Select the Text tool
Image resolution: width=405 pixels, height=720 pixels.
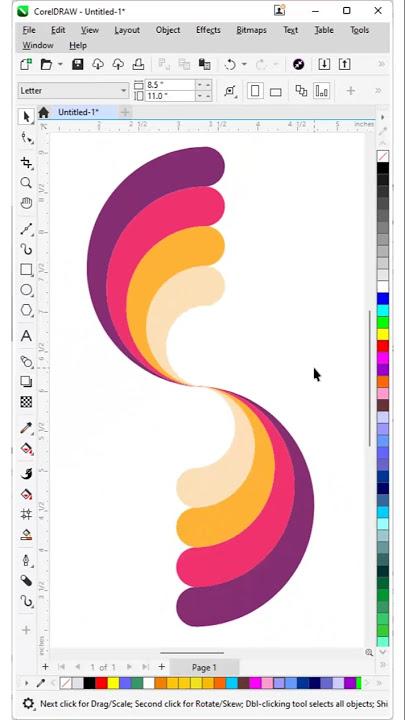tap(26, 336)
